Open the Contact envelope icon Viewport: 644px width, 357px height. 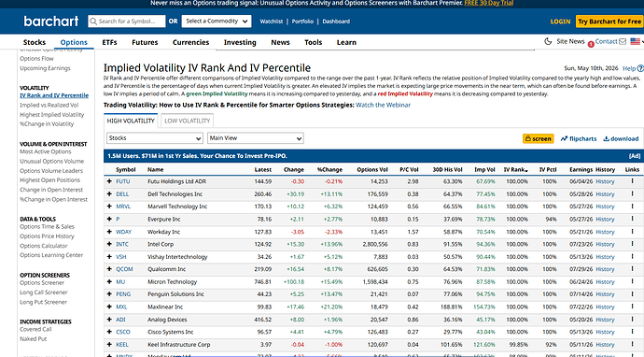click(623, 41)
